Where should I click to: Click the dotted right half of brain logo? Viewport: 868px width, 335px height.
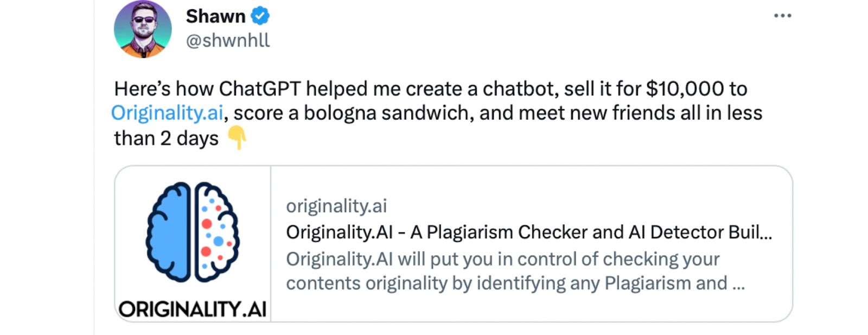click(216, 232)
